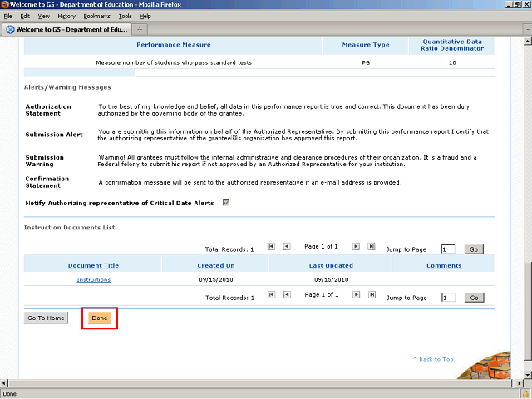Toggle Notify Authorizing representative checkbox
532x399 pixels.
click(x=225, y=203)
